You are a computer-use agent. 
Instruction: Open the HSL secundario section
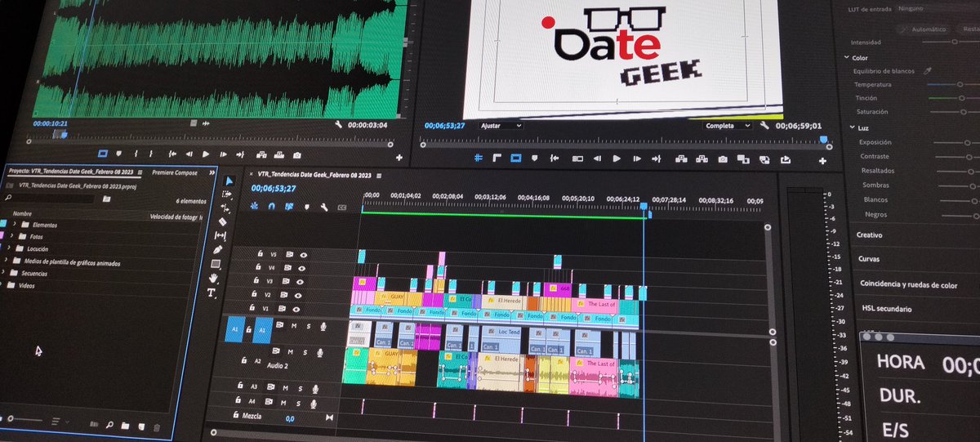pyautogui.click(x=887, y=309)
